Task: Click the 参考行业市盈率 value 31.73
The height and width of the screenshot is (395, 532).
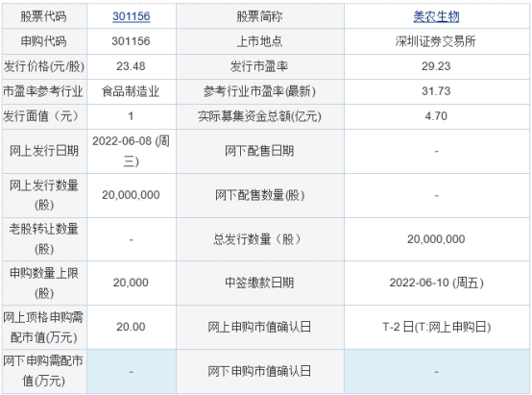Action: [x=436, y=91]
